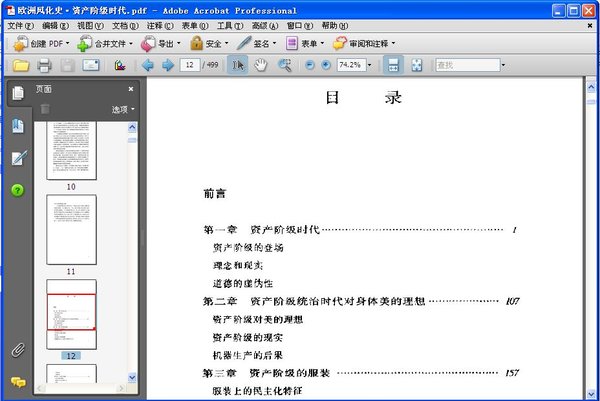Open the Bookmarks panel in sidebar
This screenshot has height=401, width=600.
tap(18, 126)
